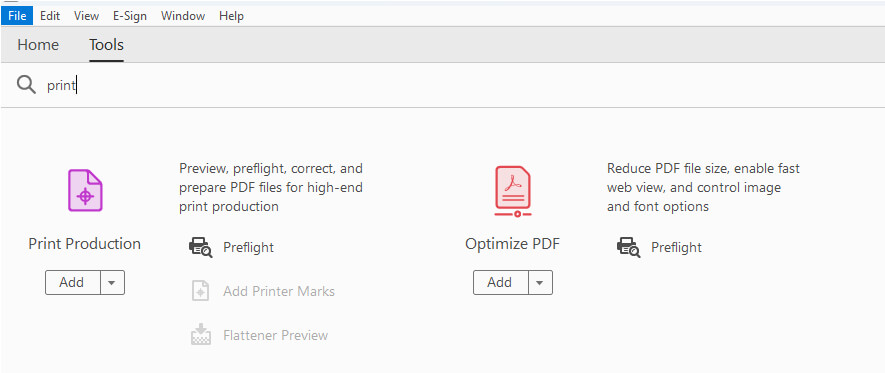Add the Optimize PDF tool
This screenshot has height=373, width=885.
click(x=501, y=282)
